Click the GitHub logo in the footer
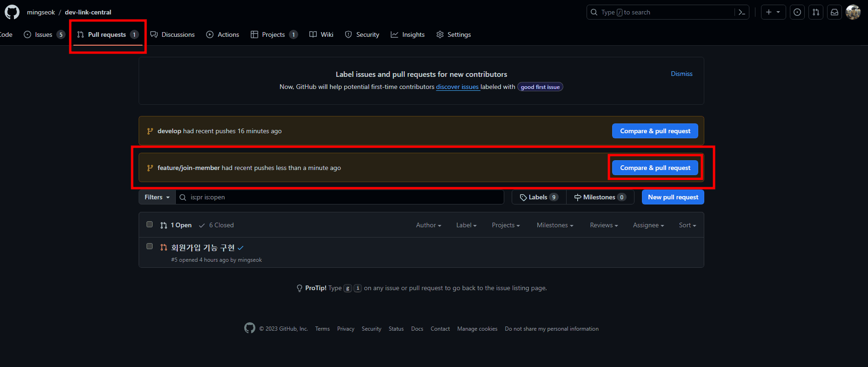 point(250,328)
